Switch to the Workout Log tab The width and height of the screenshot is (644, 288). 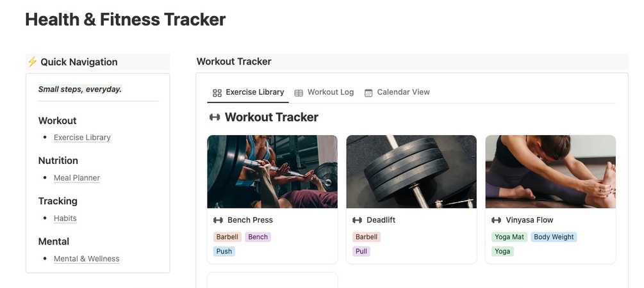point(330,92)
